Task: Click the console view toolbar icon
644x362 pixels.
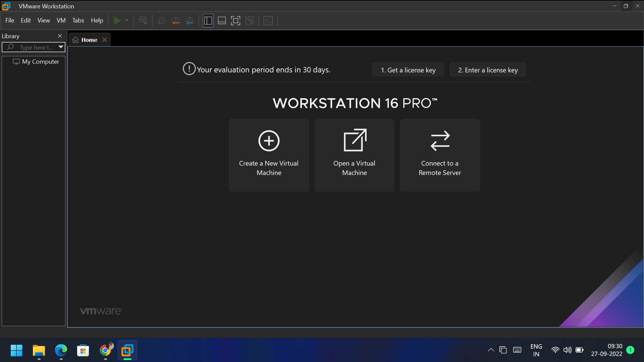Action: point(268,20)
